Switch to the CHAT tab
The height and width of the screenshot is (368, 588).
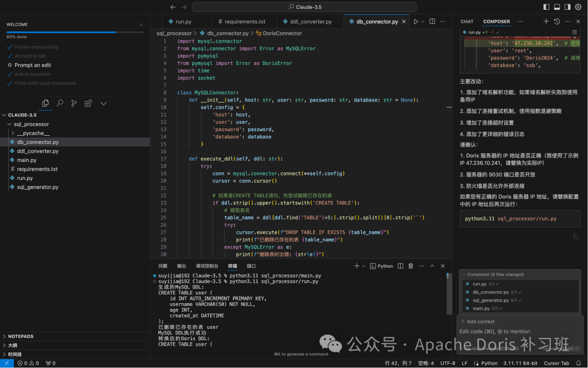point(467,22)
